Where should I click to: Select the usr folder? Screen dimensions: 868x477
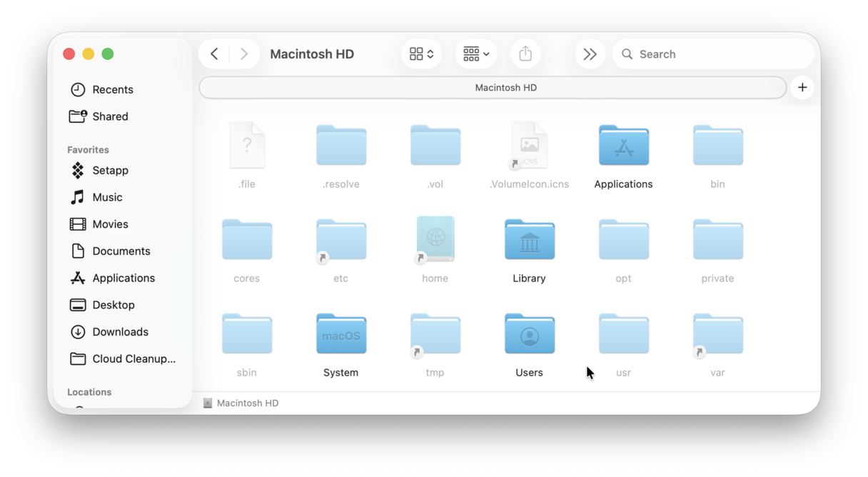tap(623, 334)
